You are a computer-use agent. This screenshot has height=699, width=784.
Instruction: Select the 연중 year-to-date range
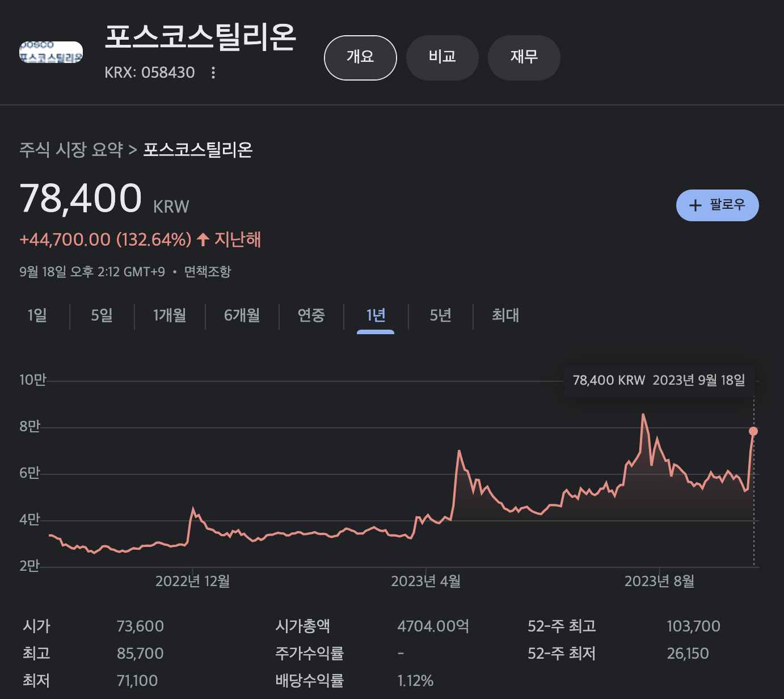click(x=311, y=315)
